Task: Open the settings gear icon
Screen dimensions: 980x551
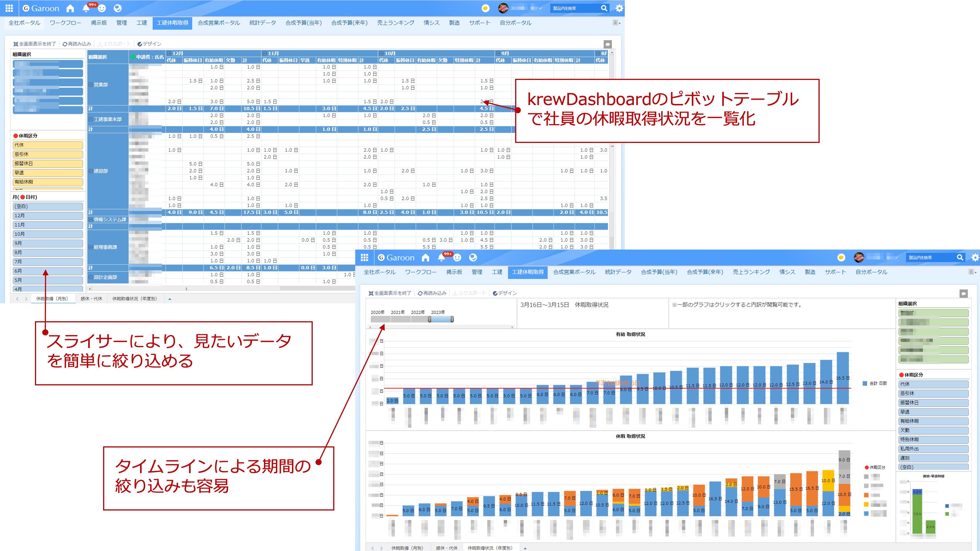Action: (619, 8)
